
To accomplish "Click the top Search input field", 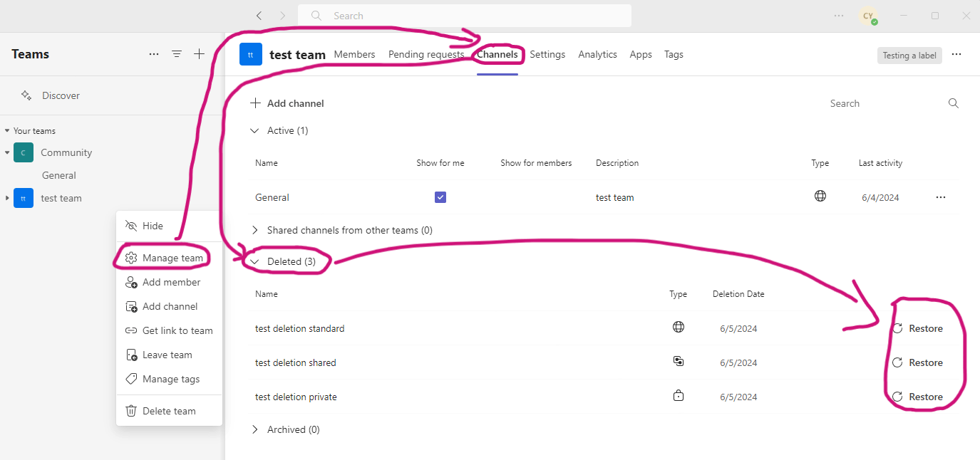I will [465, 16].
